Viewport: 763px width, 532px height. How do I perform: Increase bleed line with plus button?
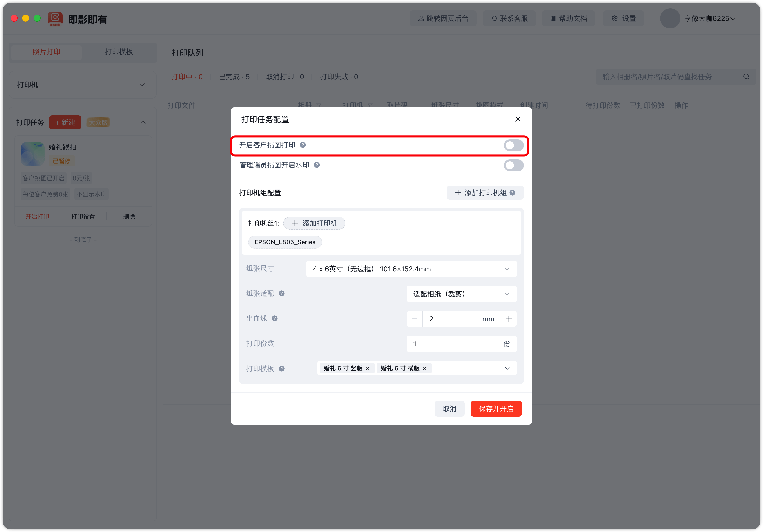coord(508,319)
